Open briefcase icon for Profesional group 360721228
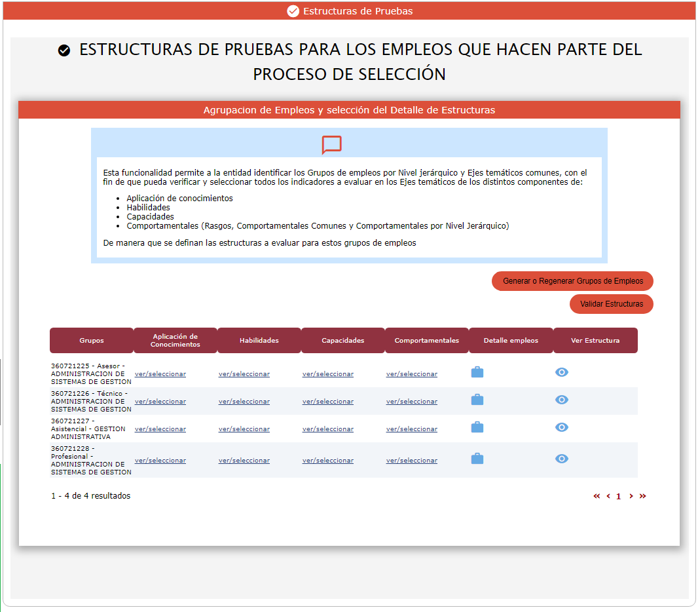This screenshot has width=700, height=612. coord(477,459)
